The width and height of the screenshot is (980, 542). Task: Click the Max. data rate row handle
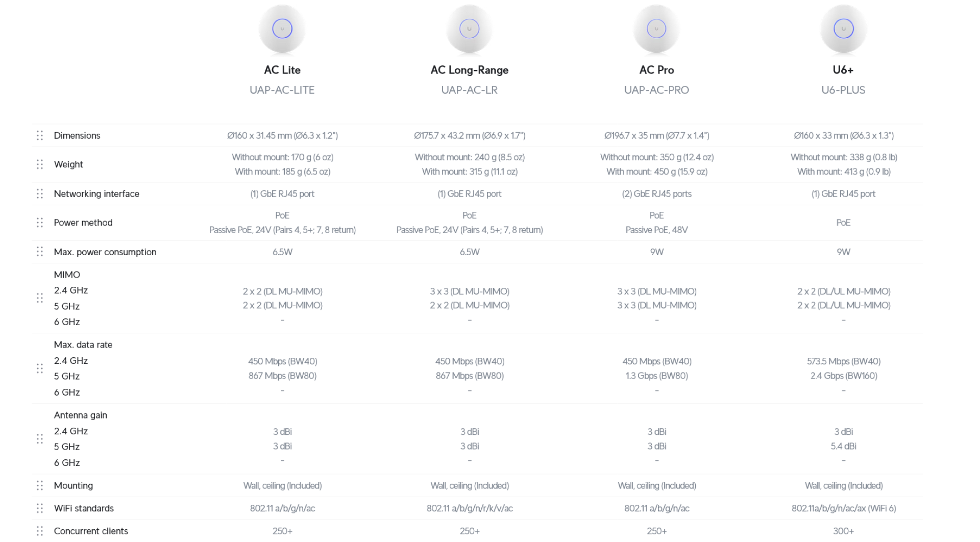click(40, 368)
